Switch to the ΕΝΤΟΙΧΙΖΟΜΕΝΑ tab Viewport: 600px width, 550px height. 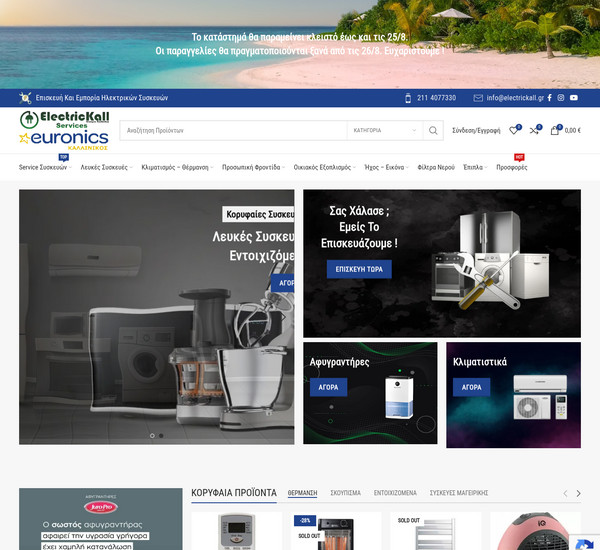point(395,493)
